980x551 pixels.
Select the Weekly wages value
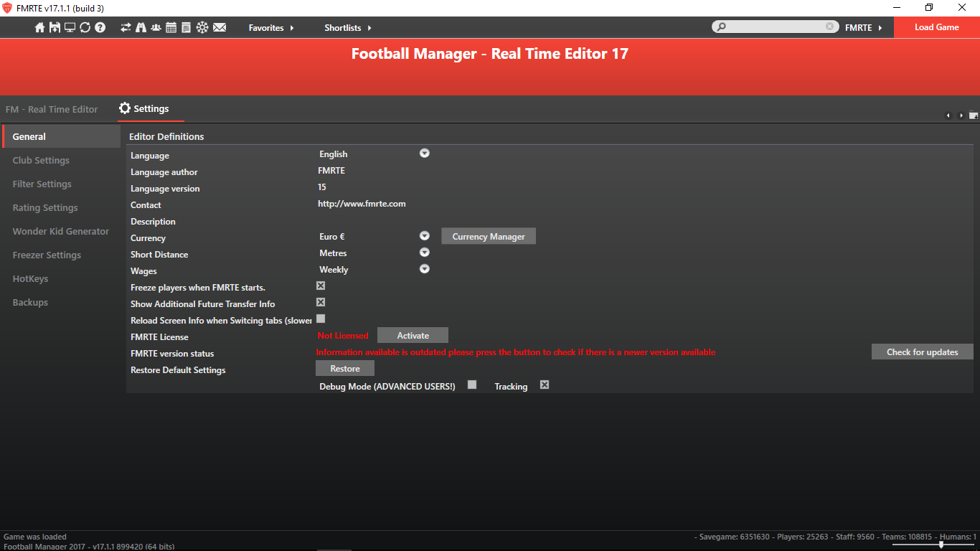point(334,270)
